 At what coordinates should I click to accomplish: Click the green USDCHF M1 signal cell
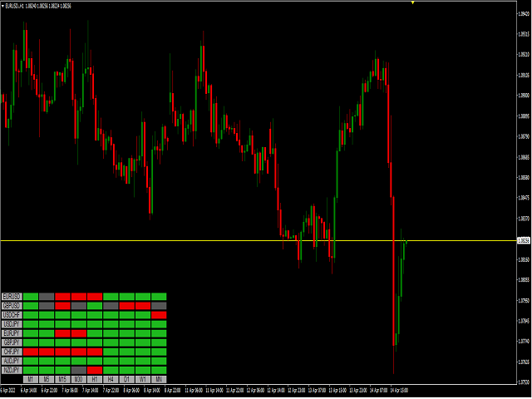point(31,315)
